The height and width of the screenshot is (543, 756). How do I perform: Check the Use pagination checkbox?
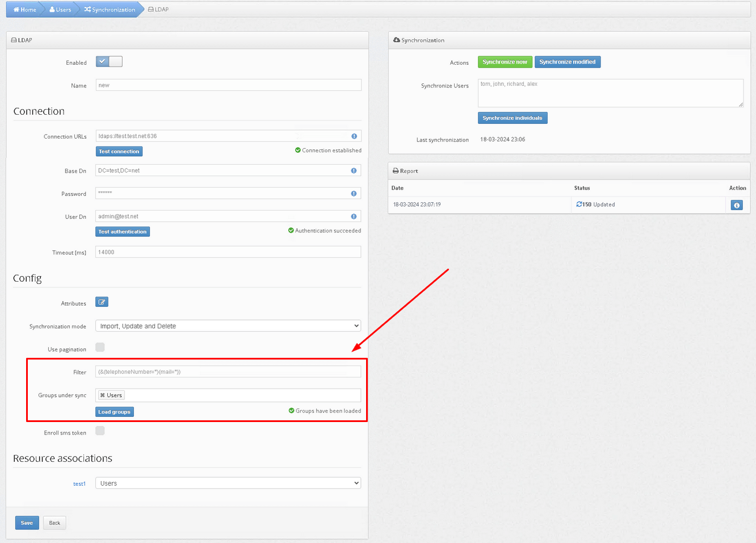point(100,347)
